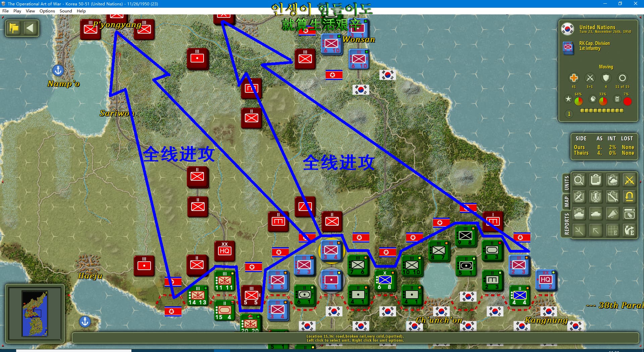Click the Korea minimap thumbnail
The height and width of the screenshot is (352, 644).
coord(35,313)
